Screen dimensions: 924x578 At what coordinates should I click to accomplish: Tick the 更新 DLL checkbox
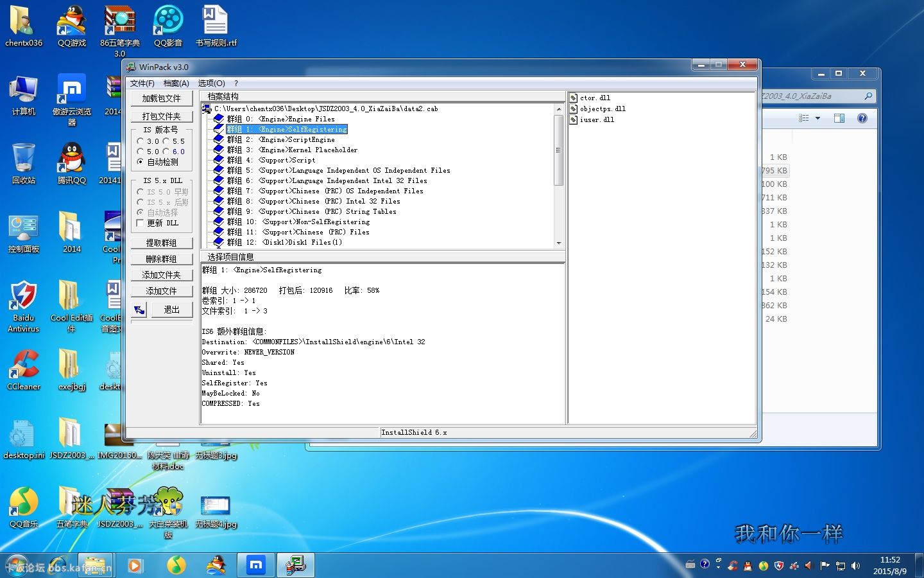coord(141,223)
